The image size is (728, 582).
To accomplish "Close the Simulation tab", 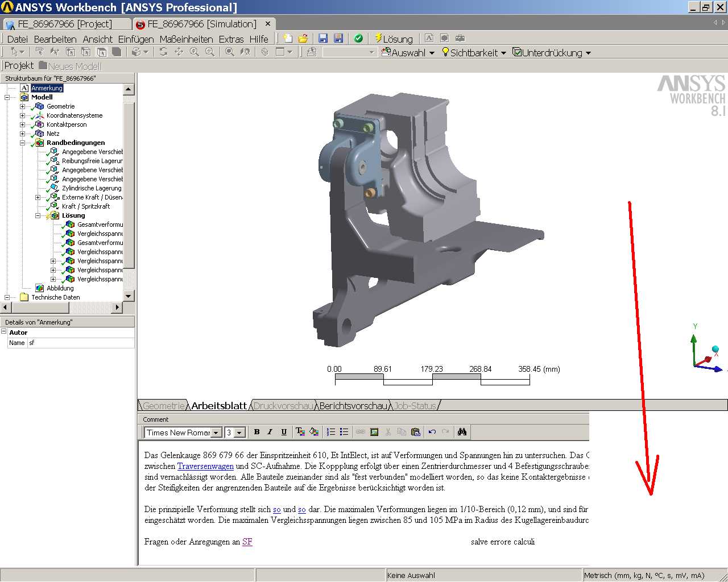I will 268,23.
